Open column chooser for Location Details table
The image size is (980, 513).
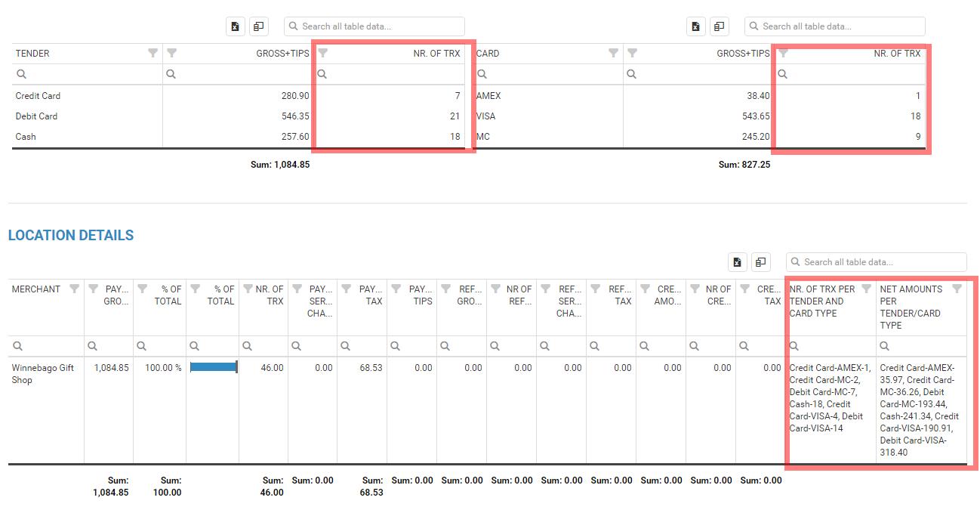point(761,262)
